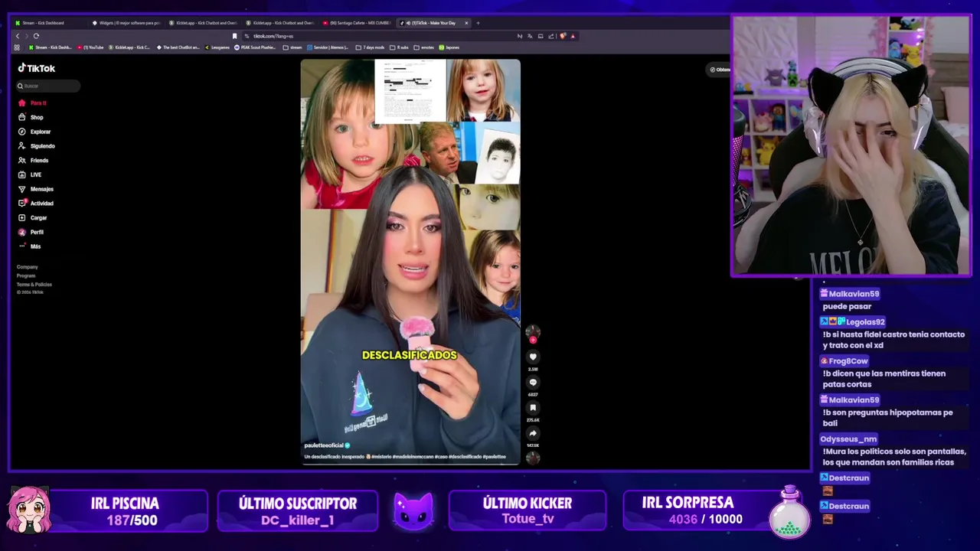Expand the Más menu
980x551 pixels.
(x=30, y=246)
